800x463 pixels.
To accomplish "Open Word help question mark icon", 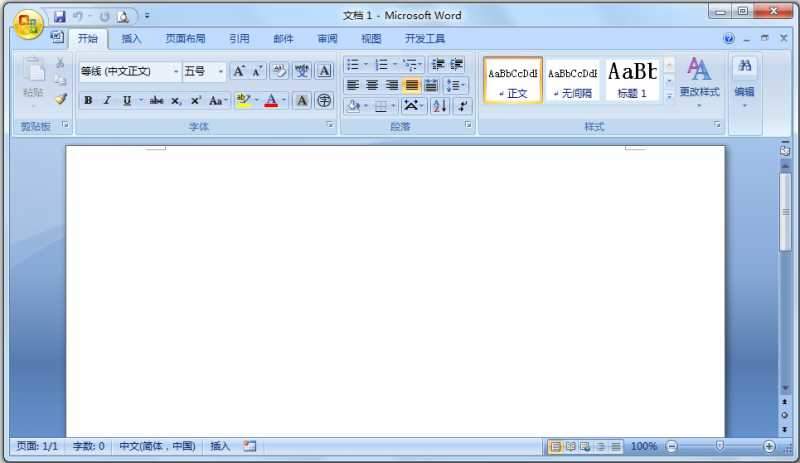I will tap(729, 38).
